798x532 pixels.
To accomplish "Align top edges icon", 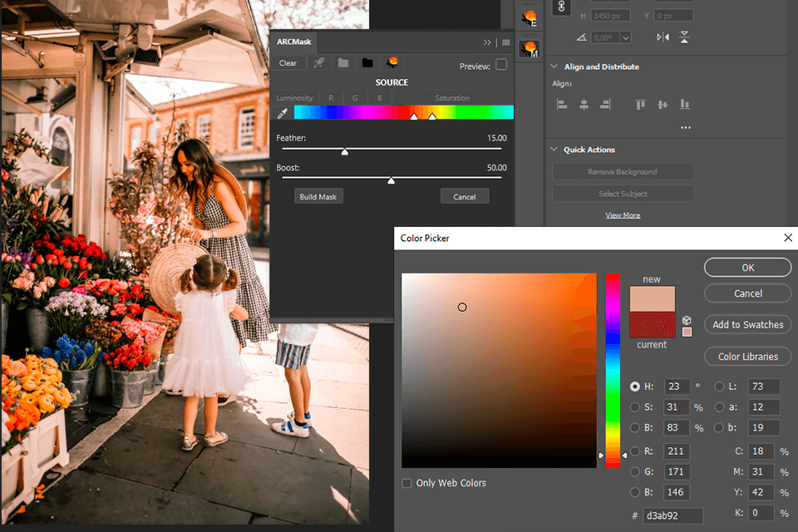I will 640,105.
